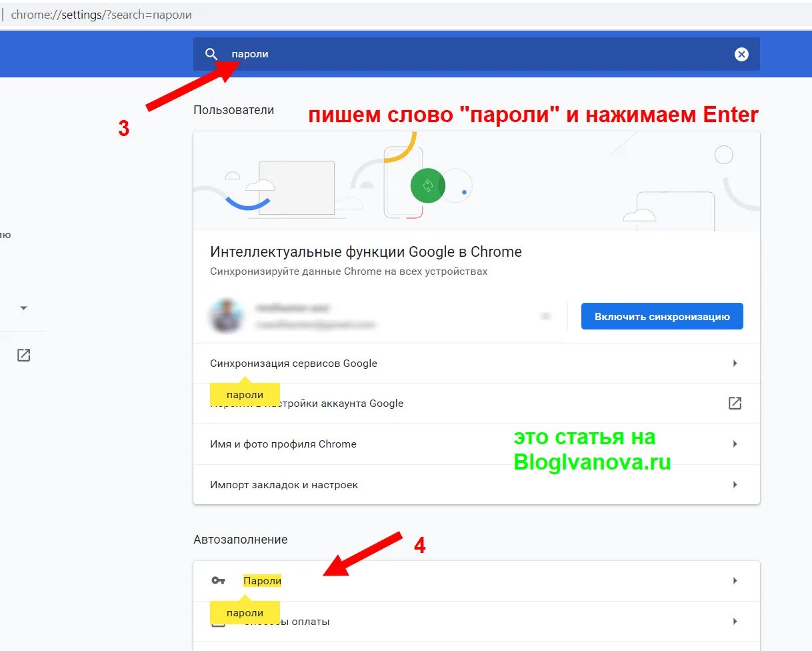Click the "Пользователи" section heading
This screenshot has height=651, width=812.
click(233, 110)
